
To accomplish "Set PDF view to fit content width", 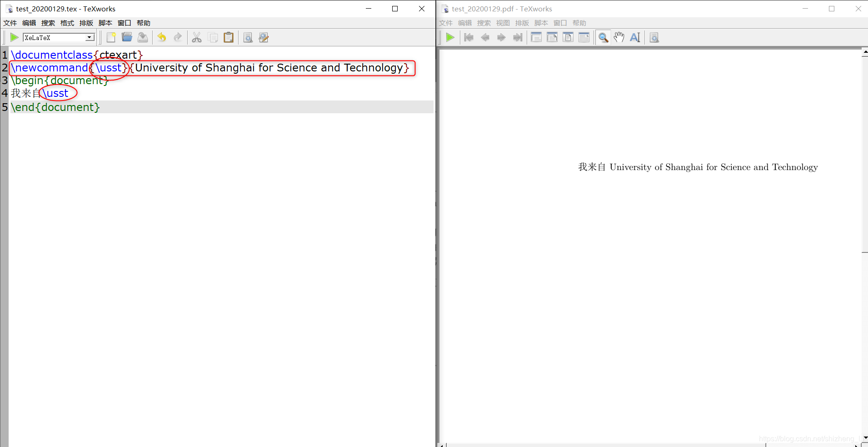I will [x=584, y=37].
